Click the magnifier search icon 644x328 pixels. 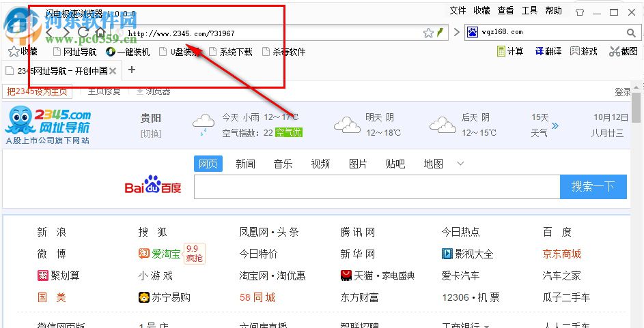pyautogui.click(x=631, y=33)
